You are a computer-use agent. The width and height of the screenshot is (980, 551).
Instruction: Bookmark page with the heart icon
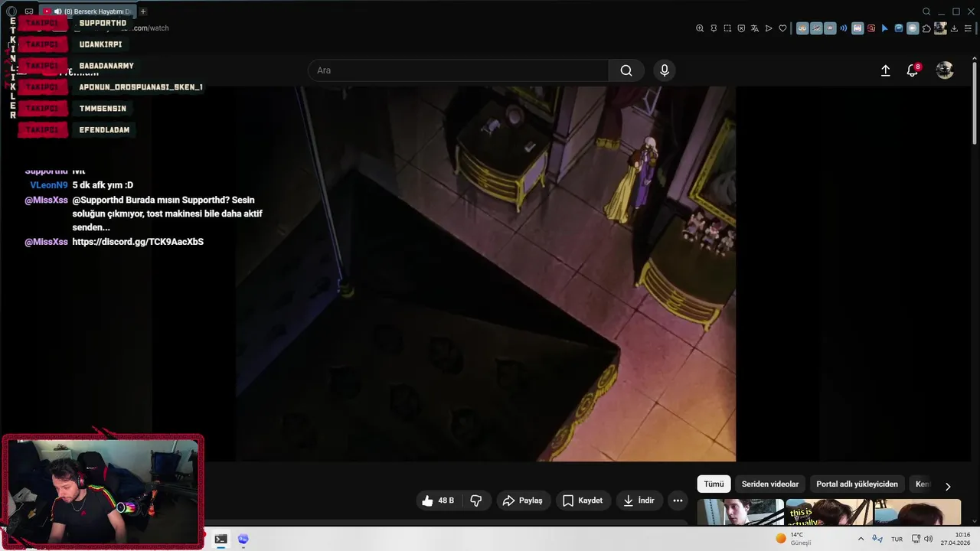click(x=782, y=28)
